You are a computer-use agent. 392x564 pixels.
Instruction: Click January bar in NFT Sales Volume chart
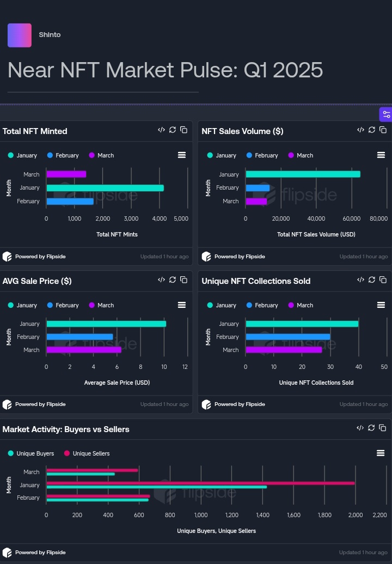point(303,174)
